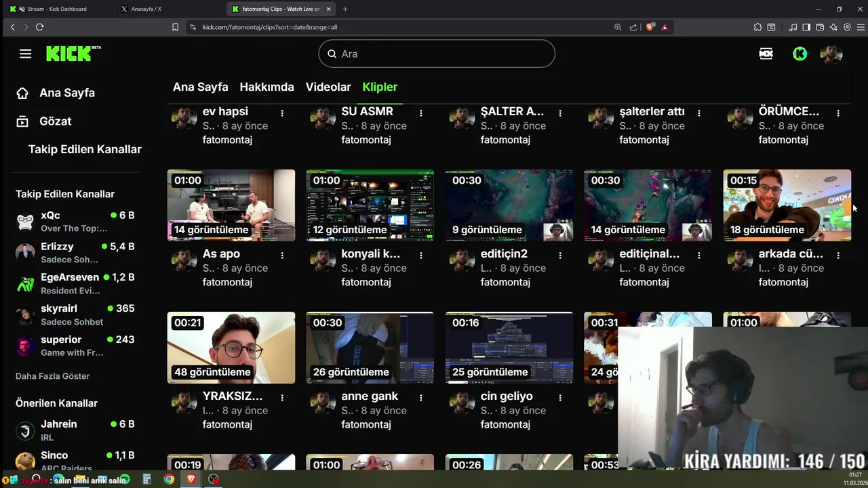This screenshot has width=868, height=488.
Task: Open the three-dot menu for As apo
Action: [282, 256]
